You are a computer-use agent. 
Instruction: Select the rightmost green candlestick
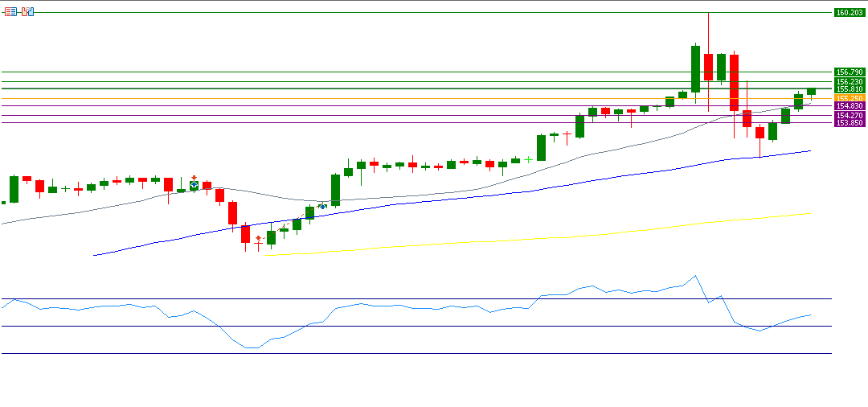coord(811,92)
